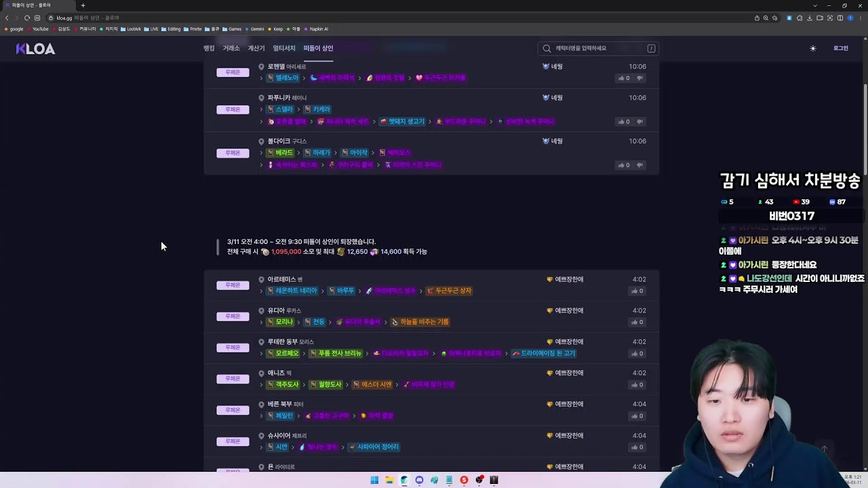The width and height of the screenshot is (868, 488).
Task: Click the location pin beside 로헨델
Action: pos(261,66)
